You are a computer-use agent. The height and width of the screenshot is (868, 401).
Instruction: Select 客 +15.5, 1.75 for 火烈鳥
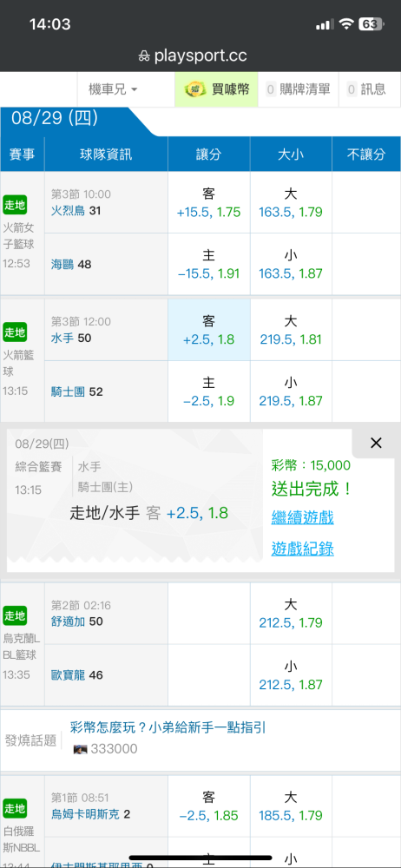point(209,202)
